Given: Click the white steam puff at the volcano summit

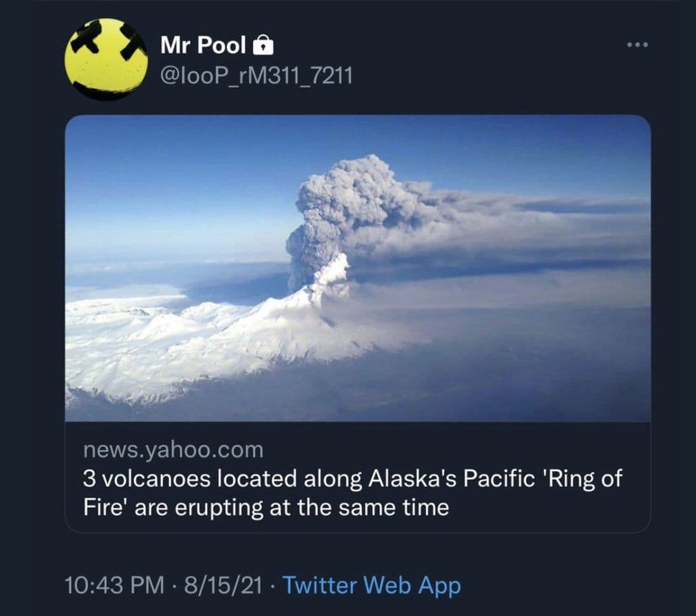Looking at the screenshot, I should 331,277.
